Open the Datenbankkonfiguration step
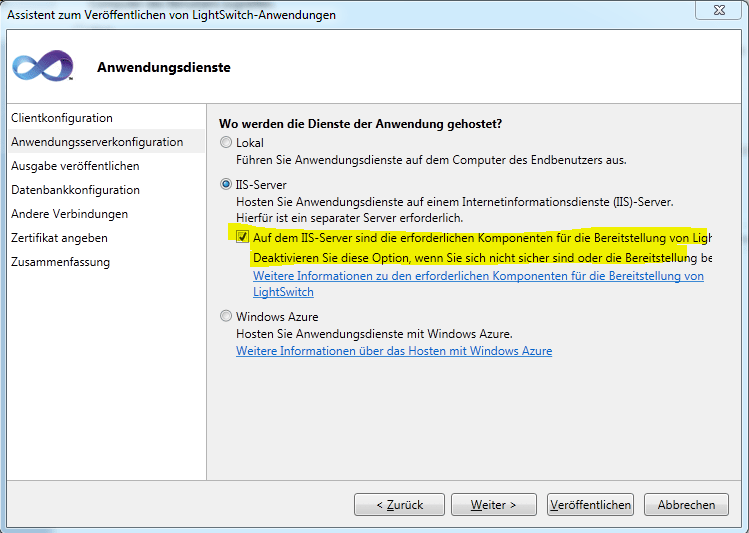This screenshot has width=749, height=533. point(75,190)
